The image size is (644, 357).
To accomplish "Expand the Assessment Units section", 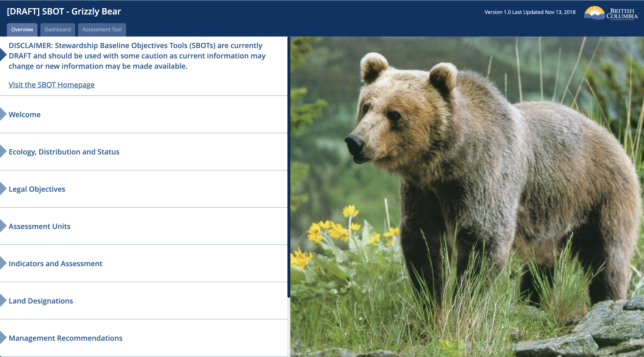I will [x=39, y=226].
